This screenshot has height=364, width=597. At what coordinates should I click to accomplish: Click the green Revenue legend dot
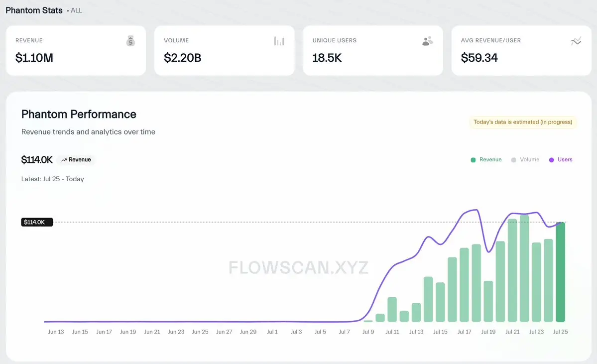pos(473,160)
